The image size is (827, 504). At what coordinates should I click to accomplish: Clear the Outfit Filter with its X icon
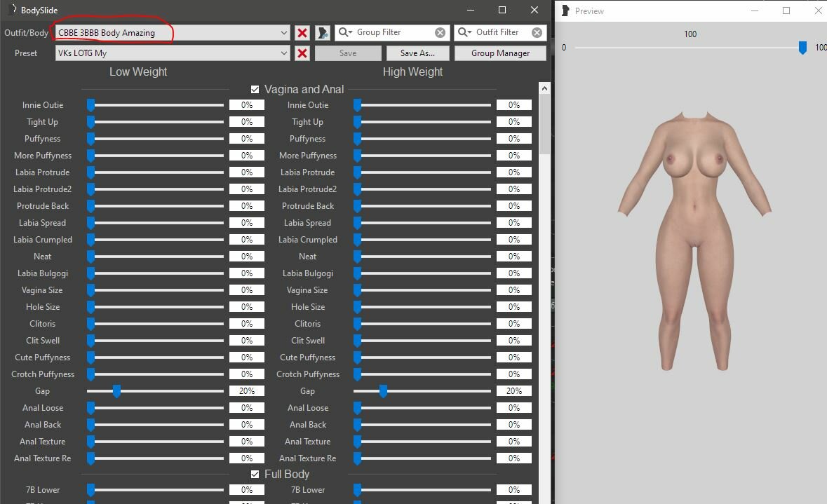click(x=537, y=33)
